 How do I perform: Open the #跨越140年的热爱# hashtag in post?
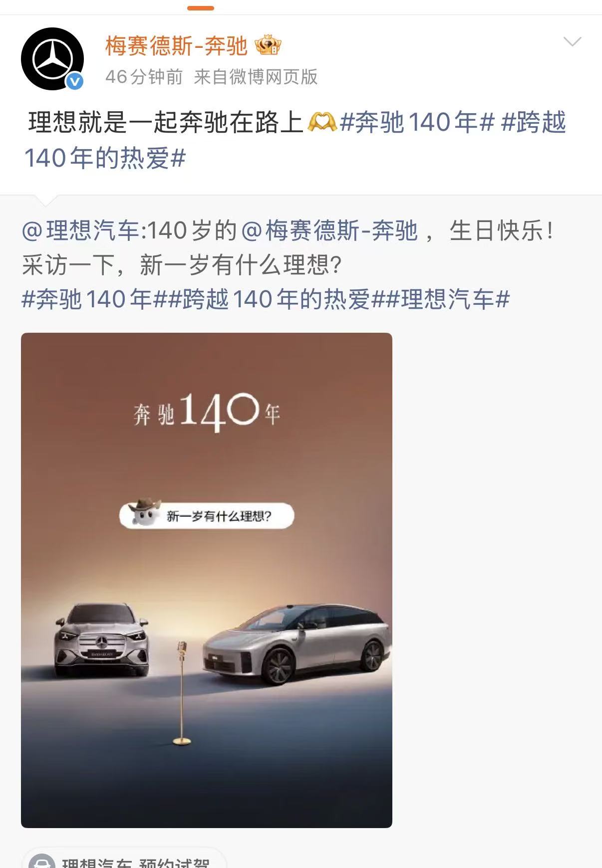point(295,140)
